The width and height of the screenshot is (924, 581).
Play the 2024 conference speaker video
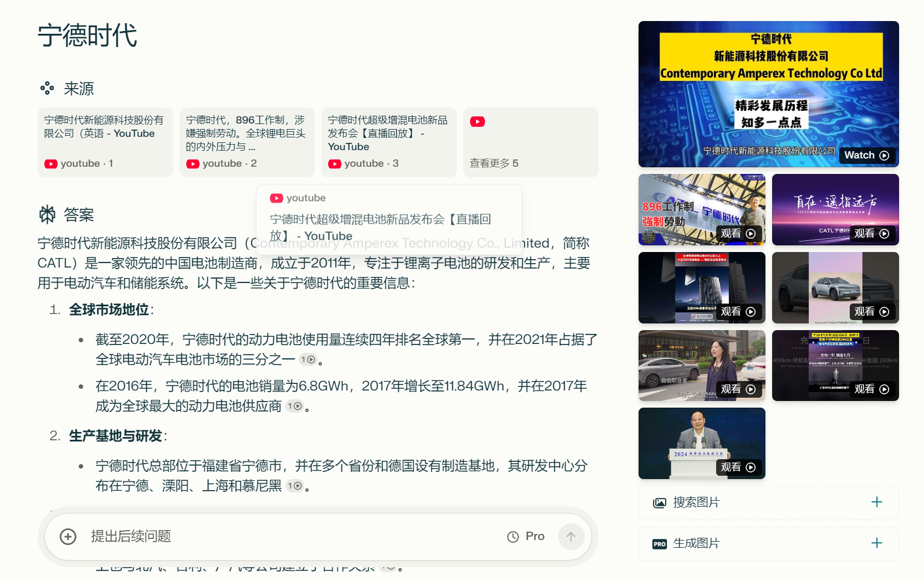702,443
